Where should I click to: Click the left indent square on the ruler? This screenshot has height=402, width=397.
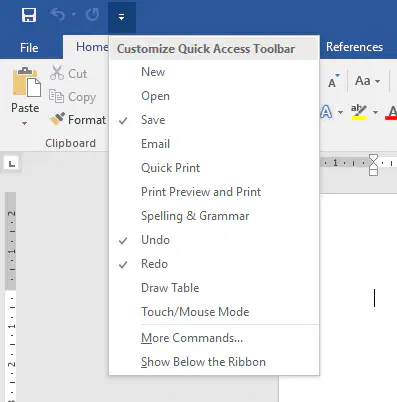click(x=374, y=172)
